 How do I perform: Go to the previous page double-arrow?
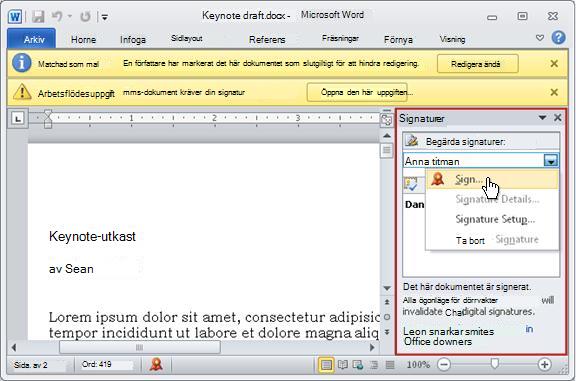(x=387, y=302)
